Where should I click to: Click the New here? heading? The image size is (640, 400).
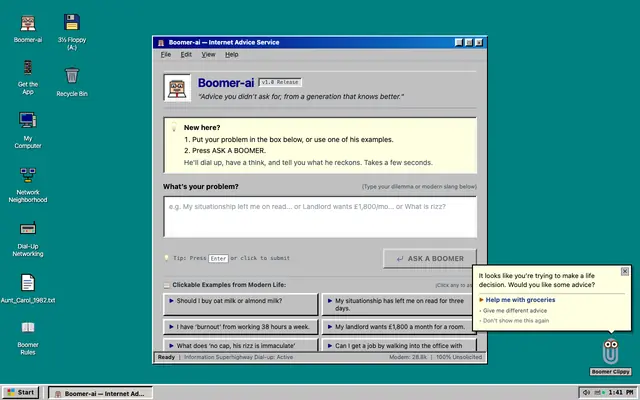[202, 128]
